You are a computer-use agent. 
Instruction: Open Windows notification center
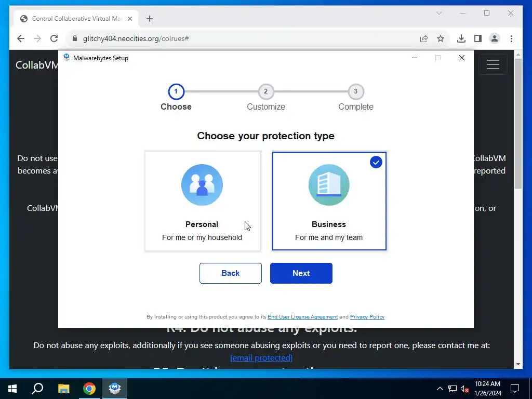pyautogui.click(x=515, y=389)
